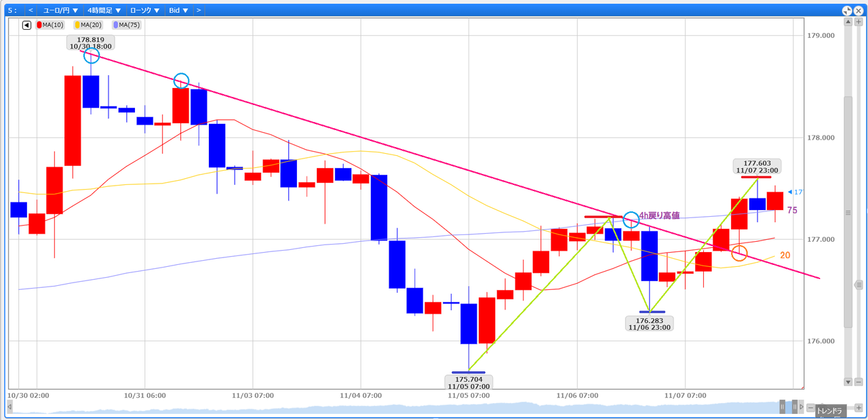Toggle the MA(20) indicator label
The height and width of the screenshot is (420, 868).
click(87, 25)
